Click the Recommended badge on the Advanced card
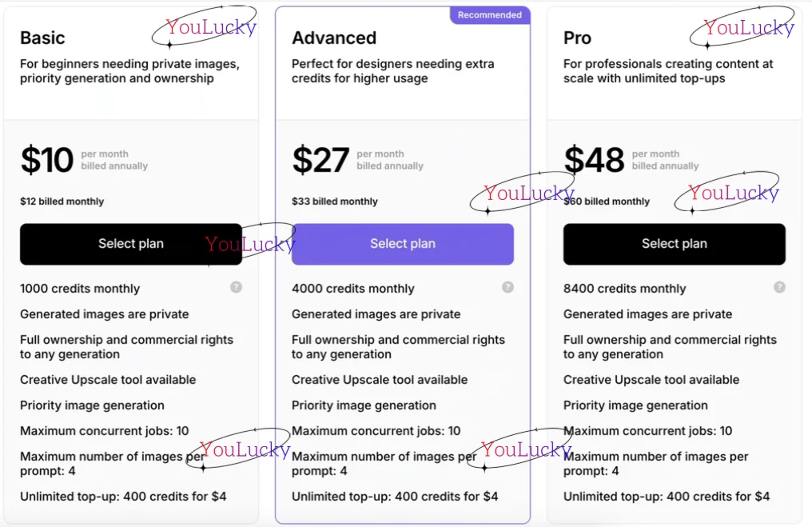 coord(490,15)
